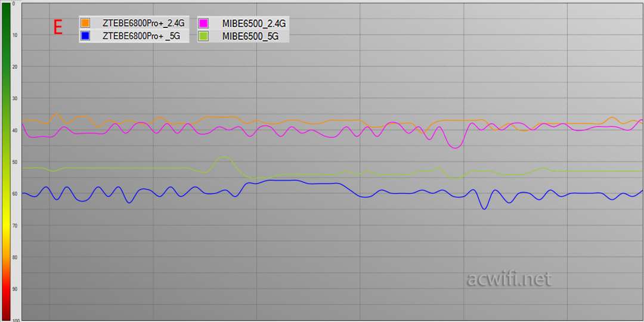
Task: Click the 30 value on signal scale
Action: point(14,98)
